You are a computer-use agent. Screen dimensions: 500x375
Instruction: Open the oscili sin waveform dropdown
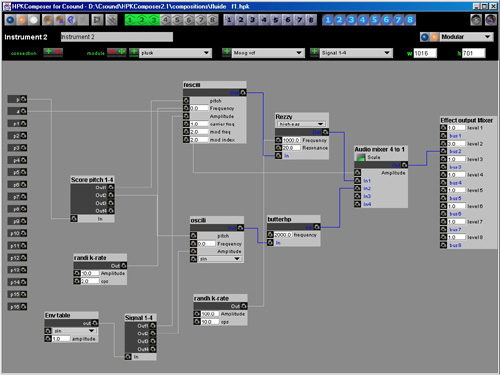click(220, 259)
